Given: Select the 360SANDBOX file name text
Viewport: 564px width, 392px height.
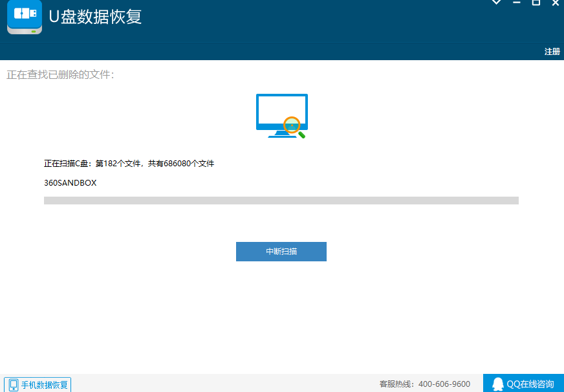Looking at the screenshot, I should tap(70, 183).
